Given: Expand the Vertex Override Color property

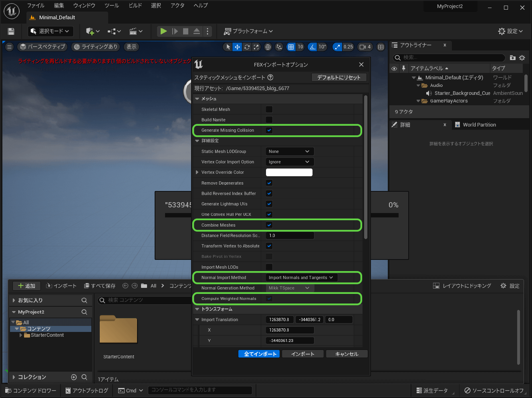Looking at the screenshot, I should pyautogui.click(x=197, y=172).
